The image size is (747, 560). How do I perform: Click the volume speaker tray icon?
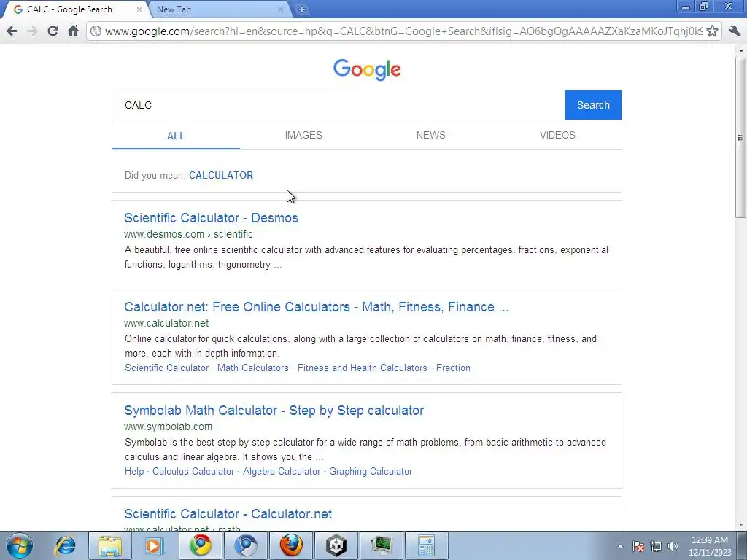click(673, 546)
